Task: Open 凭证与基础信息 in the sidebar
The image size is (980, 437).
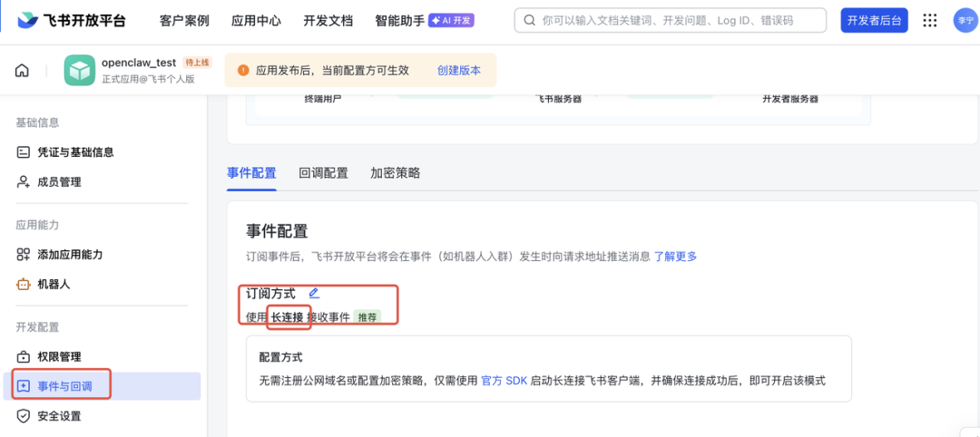Action: (x=75, y=152)
